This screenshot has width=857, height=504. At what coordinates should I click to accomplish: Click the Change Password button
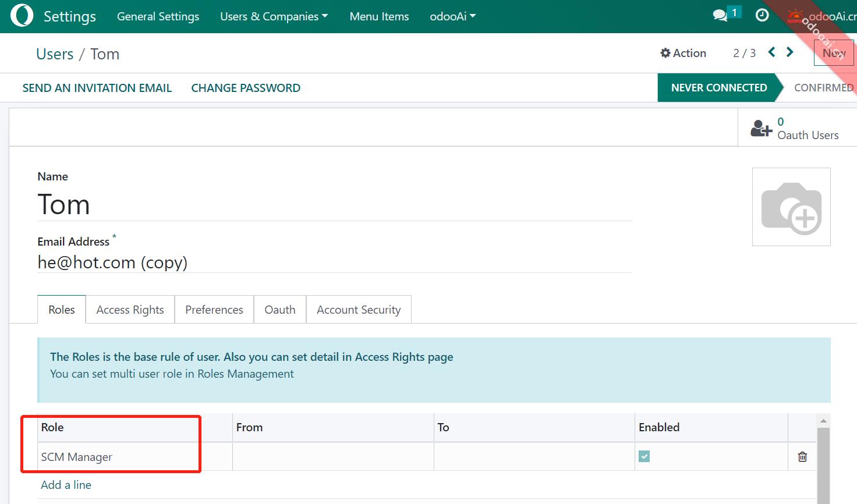tap(246, 88)
